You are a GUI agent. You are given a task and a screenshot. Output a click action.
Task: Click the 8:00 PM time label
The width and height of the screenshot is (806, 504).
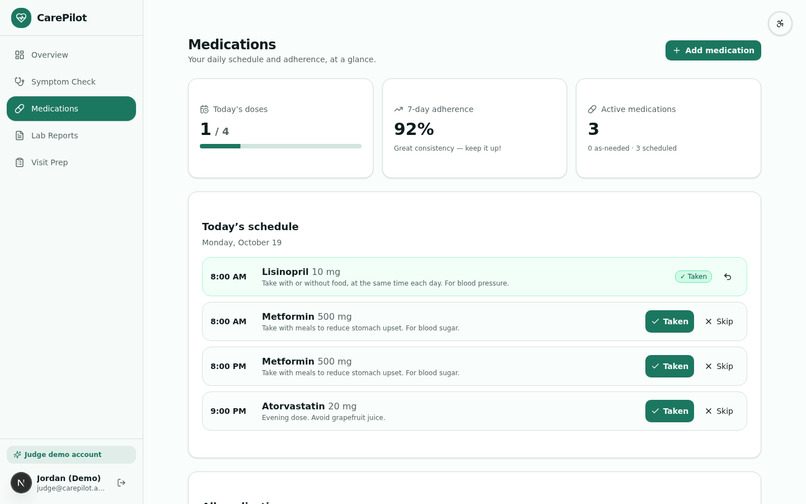(x=228, y=366)
